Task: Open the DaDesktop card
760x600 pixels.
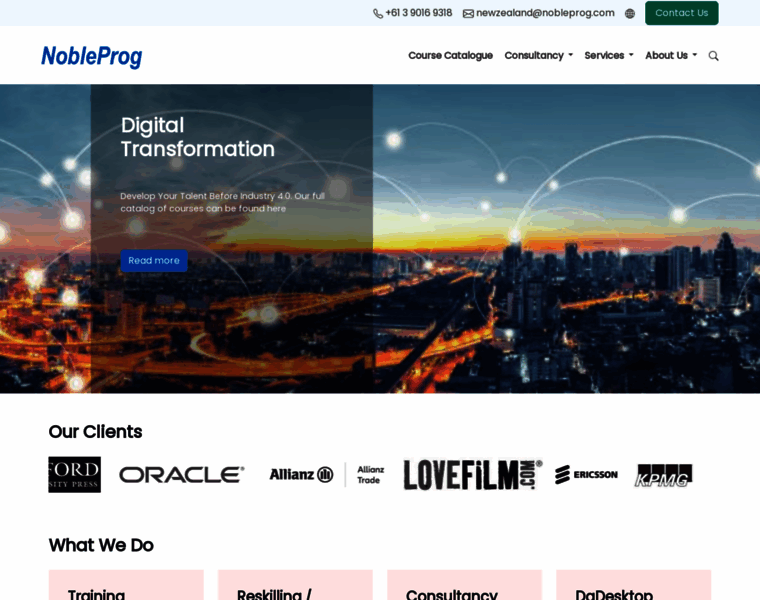Action: point(633,585)
